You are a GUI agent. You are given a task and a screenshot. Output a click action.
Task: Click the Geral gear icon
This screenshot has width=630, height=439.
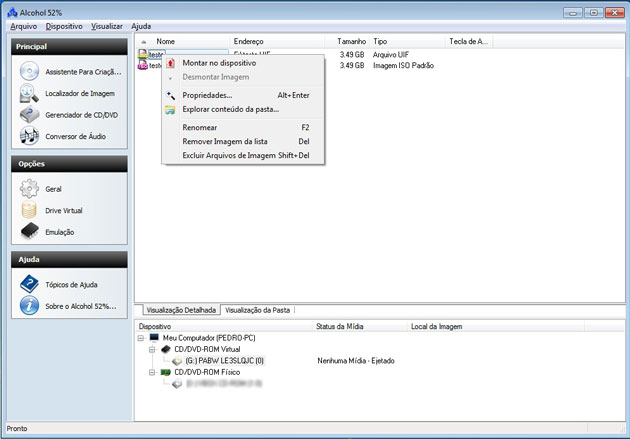29,189
